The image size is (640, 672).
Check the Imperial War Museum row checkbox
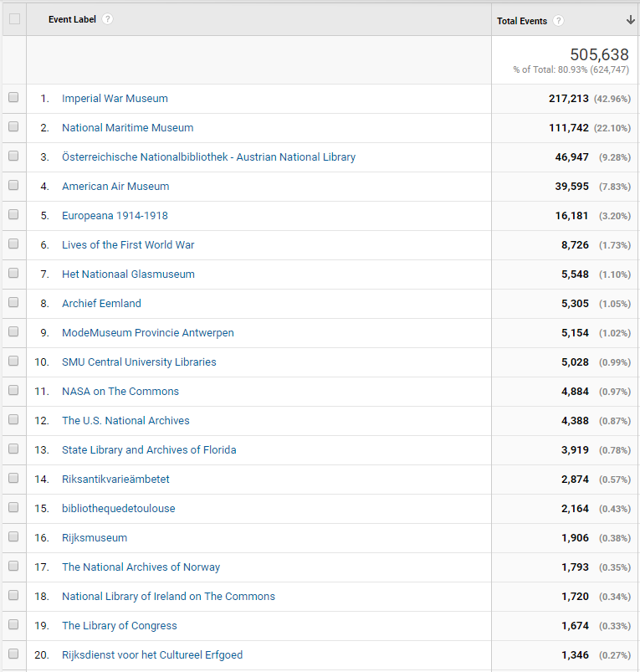click(x=13, y=97)
